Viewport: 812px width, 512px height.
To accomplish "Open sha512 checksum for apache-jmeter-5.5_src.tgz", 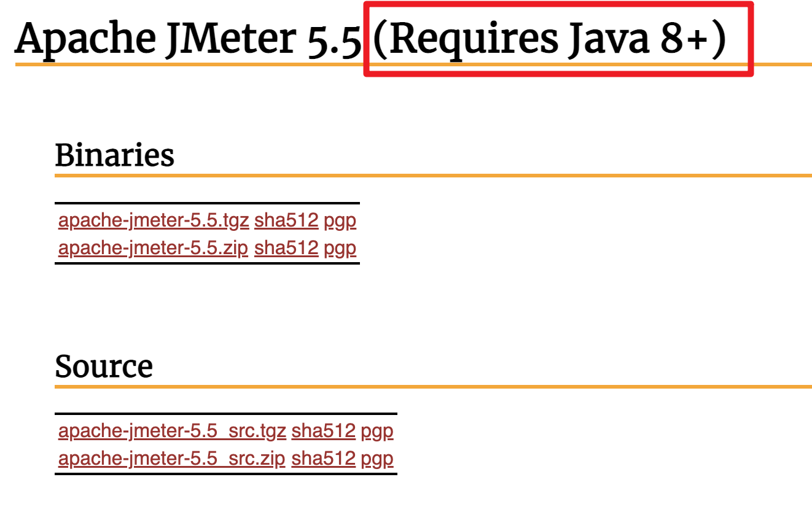I will (x=324, y=431).
